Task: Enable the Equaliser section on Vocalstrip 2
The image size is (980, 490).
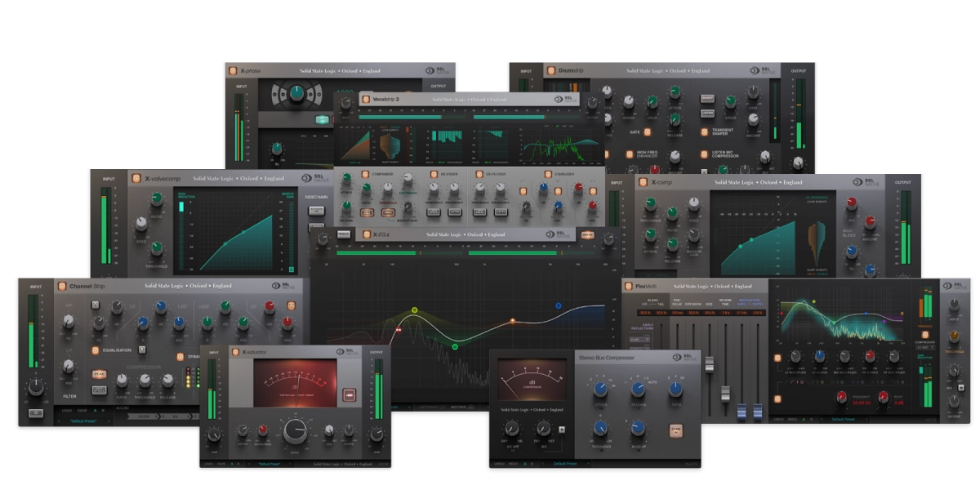Action: tap(547, 173)
